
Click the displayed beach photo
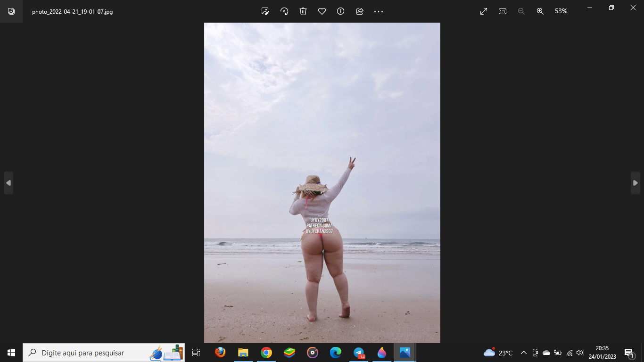[322, 183]
